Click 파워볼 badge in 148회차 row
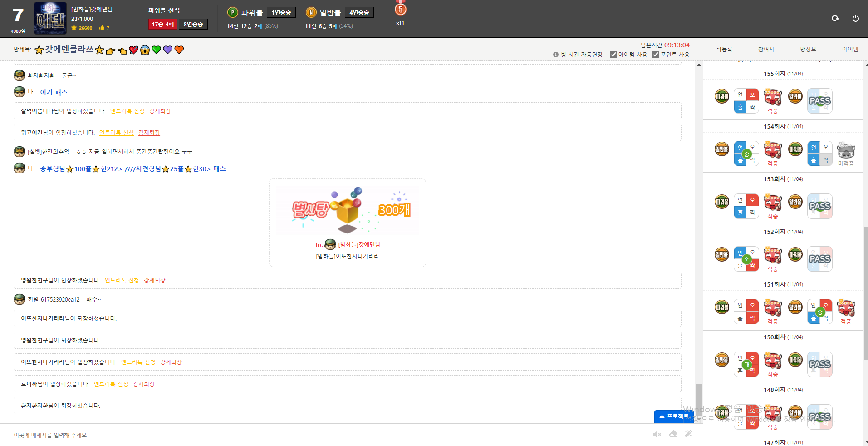Image resolution: width=868 pixels, height=446 pixels. coord(722,412)
